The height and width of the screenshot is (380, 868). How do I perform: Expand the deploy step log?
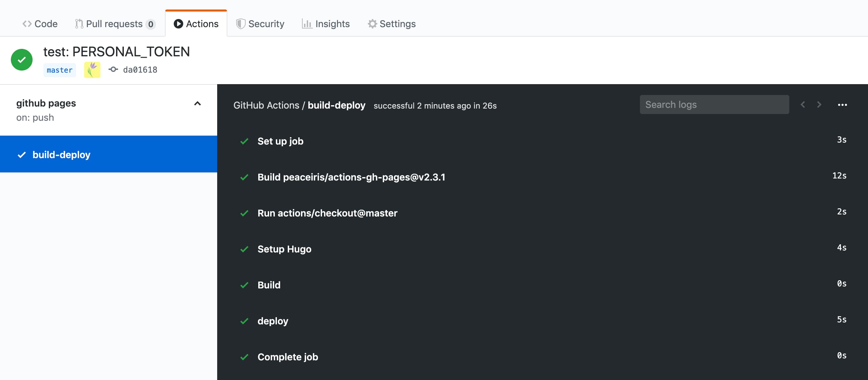pos(272,321)
